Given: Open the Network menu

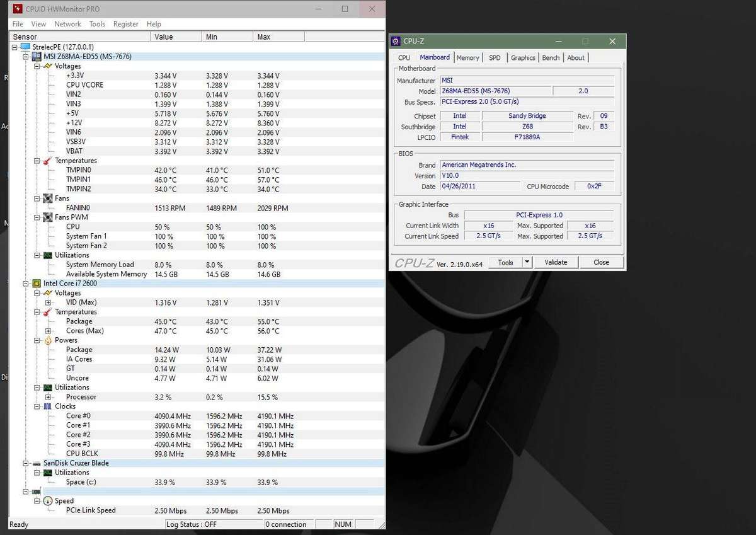Looking at the screenshot, I should tap(67, 24).
